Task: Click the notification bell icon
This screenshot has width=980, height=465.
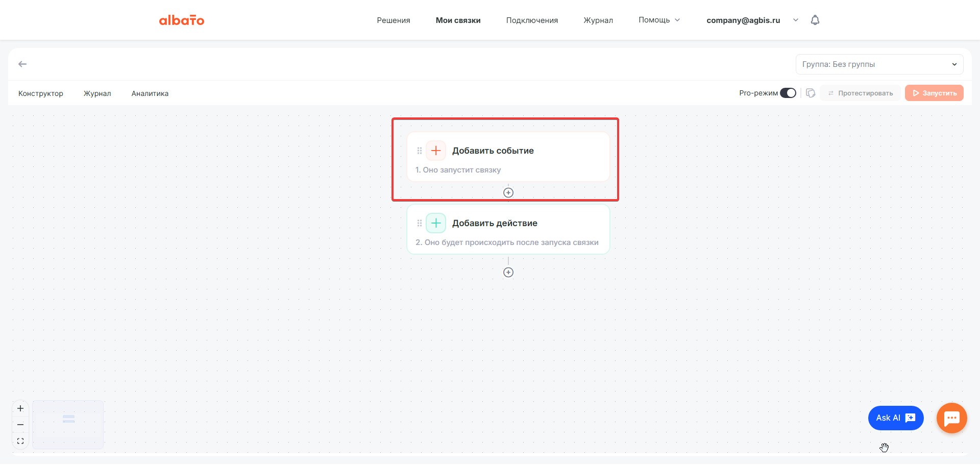Action: click(815, 20)
